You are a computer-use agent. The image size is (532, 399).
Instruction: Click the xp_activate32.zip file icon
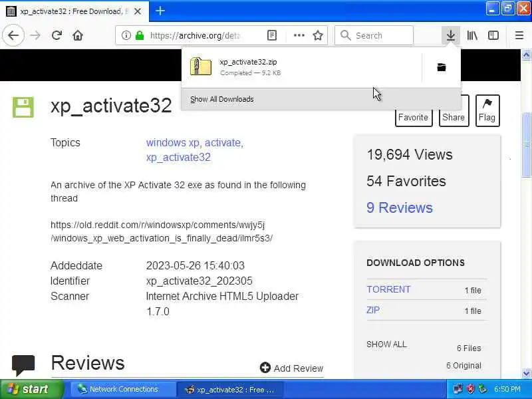[x=201, y=66]
